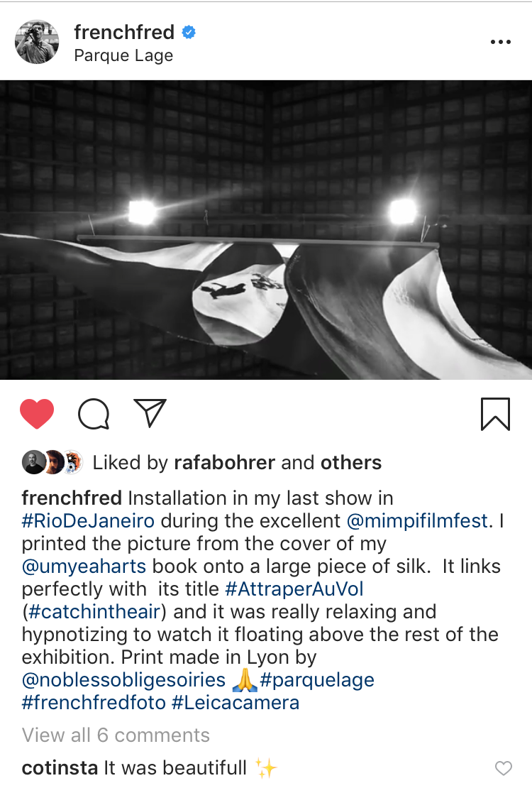View all 6 comments

[x=116, y=735]
